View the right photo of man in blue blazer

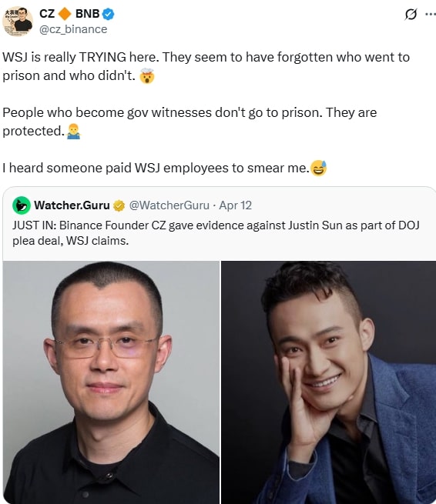pyautogui.click(x=328, y=382)
